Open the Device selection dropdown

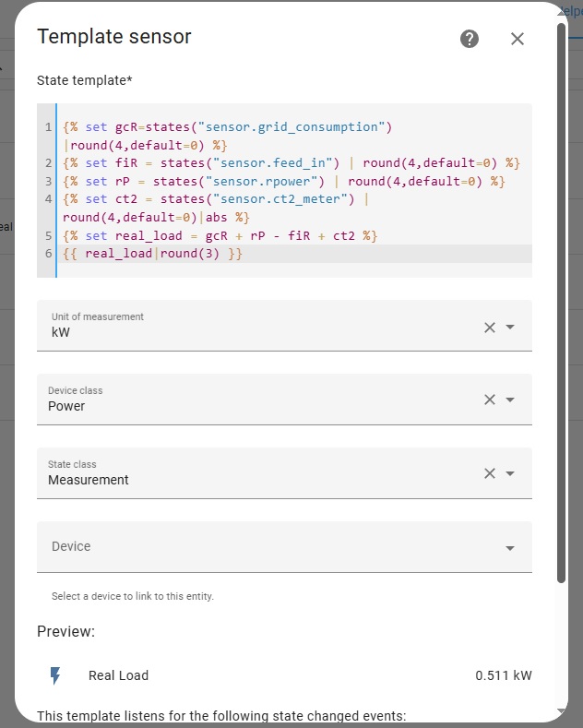coord(510,548)
